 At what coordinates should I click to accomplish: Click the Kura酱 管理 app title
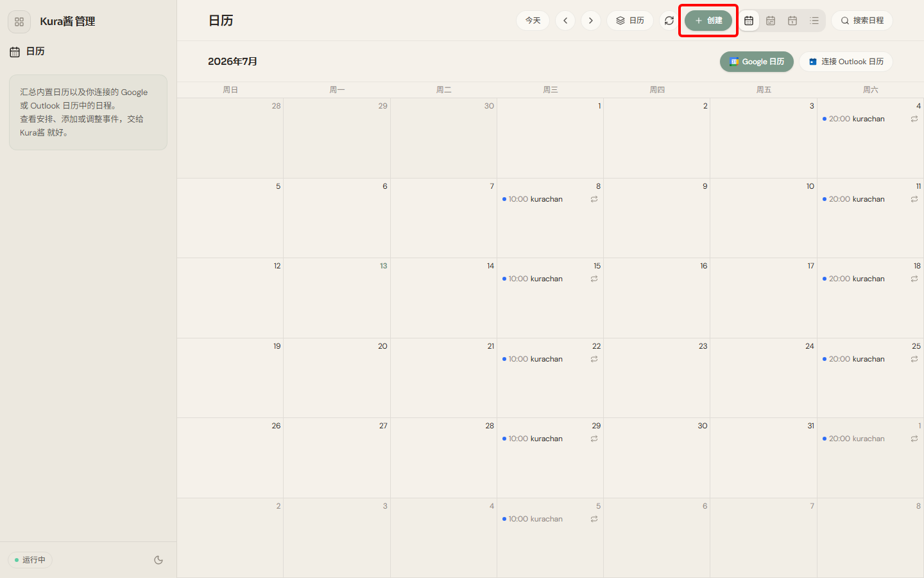(67, 21)
